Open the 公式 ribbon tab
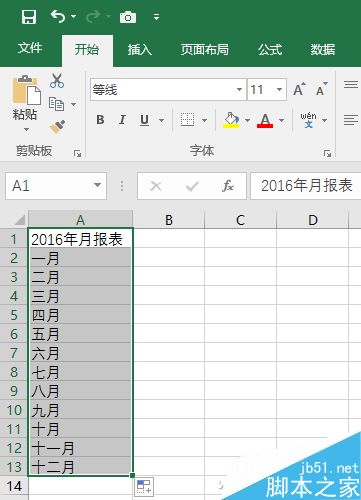 270,49
